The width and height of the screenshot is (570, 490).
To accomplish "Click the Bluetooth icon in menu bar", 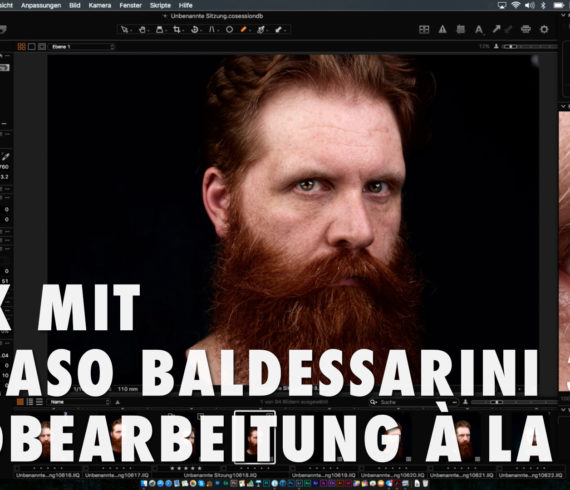I will click(543, 5).
